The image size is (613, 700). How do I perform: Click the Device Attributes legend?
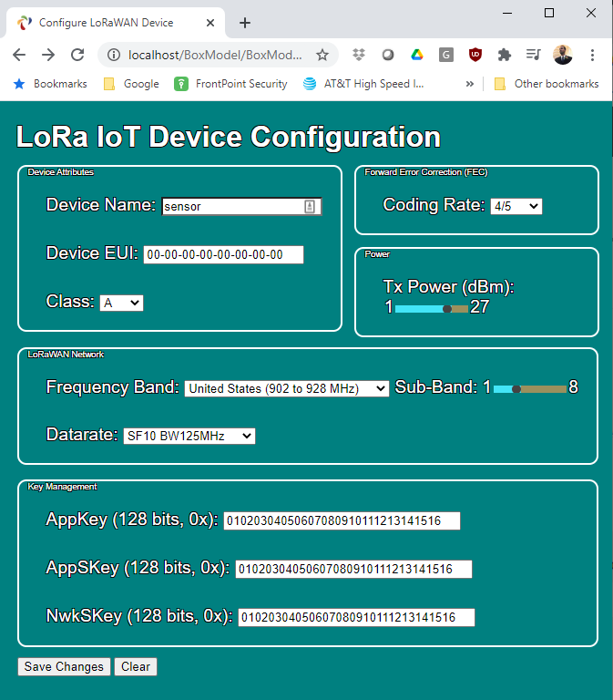pos(61,172)
